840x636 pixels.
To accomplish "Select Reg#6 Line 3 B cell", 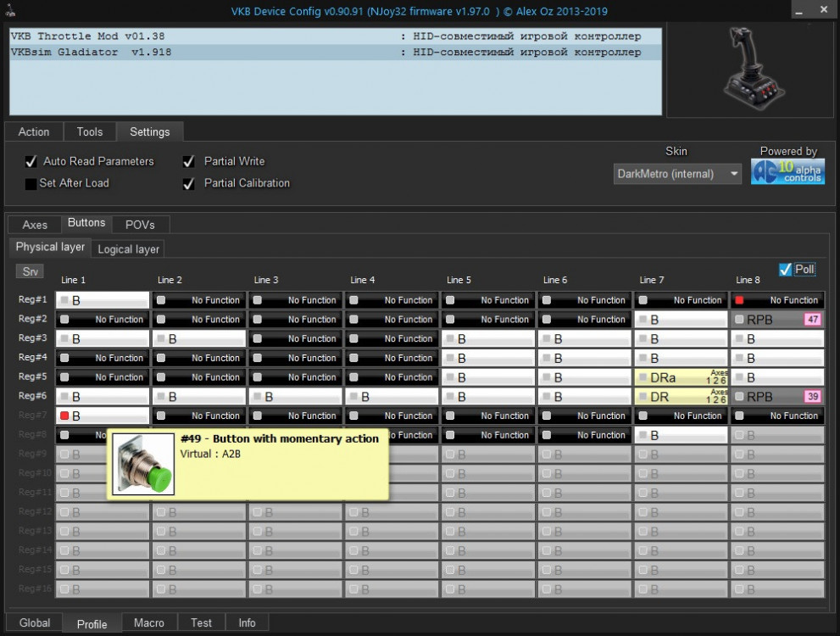I will tap(295, 397).
